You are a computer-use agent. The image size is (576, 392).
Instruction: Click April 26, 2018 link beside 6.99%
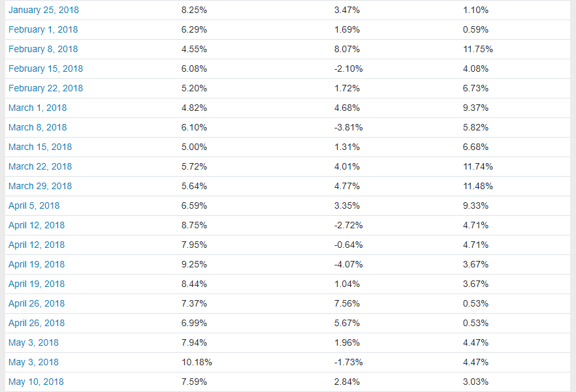click(37, 323)
